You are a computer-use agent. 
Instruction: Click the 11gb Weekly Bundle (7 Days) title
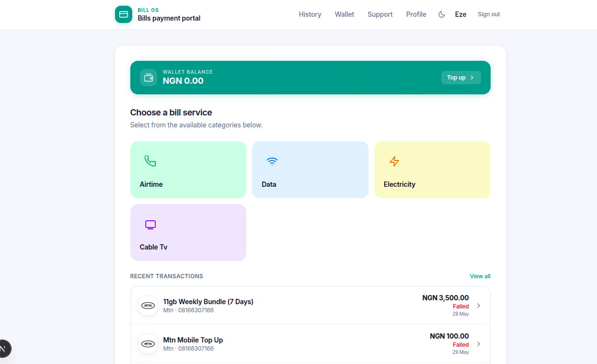click(208, 302)
